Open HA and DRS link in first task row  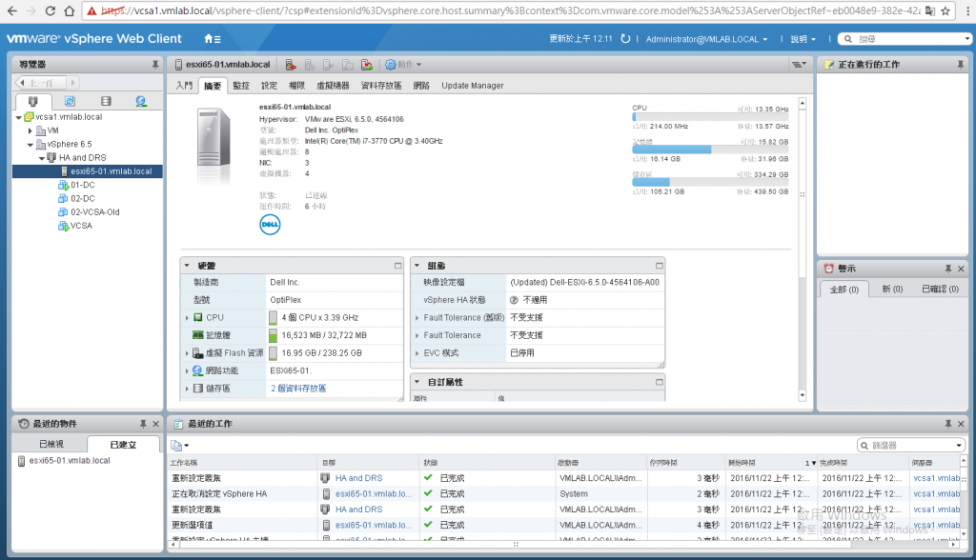[x=358, y=478]
